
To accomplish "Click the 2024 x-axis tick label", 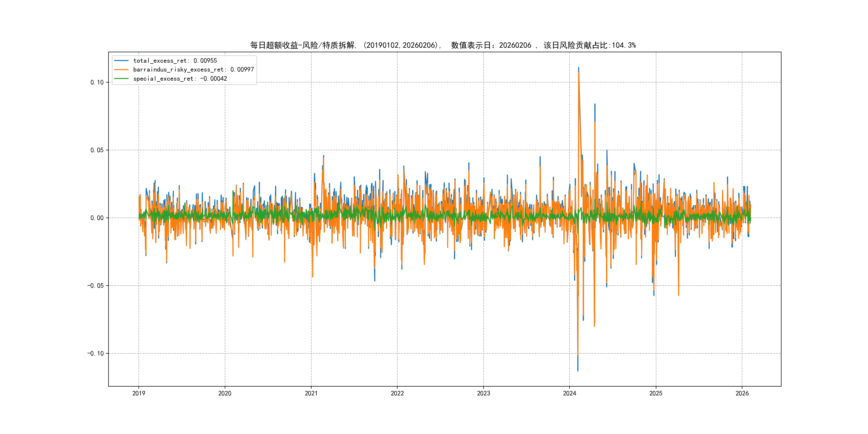I will click(570, 393).
